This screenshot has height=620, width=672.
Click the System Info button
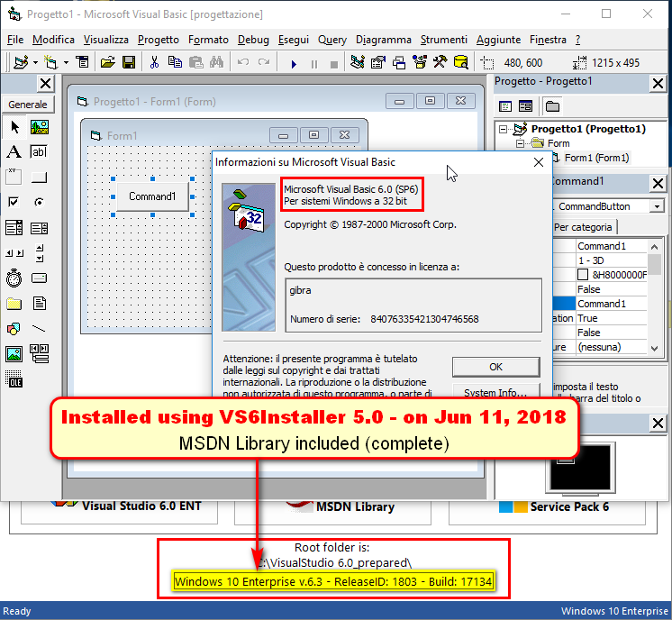(x=495, y=391)
